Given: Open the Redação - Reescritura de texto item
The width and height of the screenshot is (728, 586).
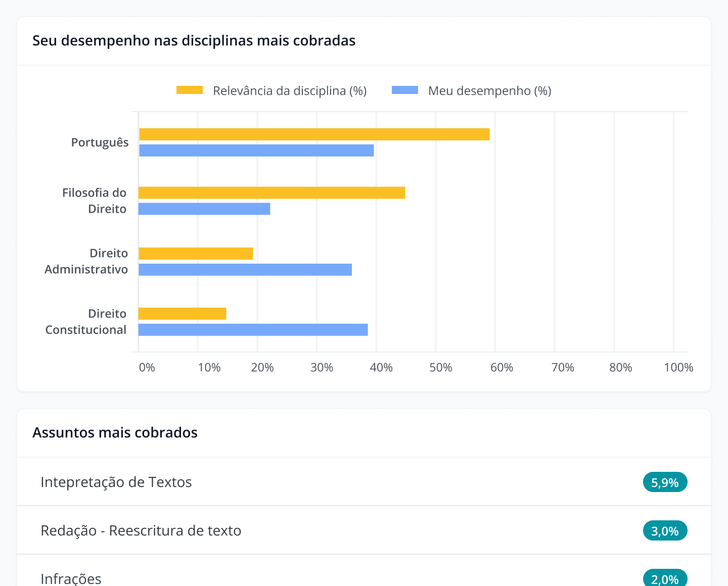Looking at the screenshot, I should coord(142,530).
